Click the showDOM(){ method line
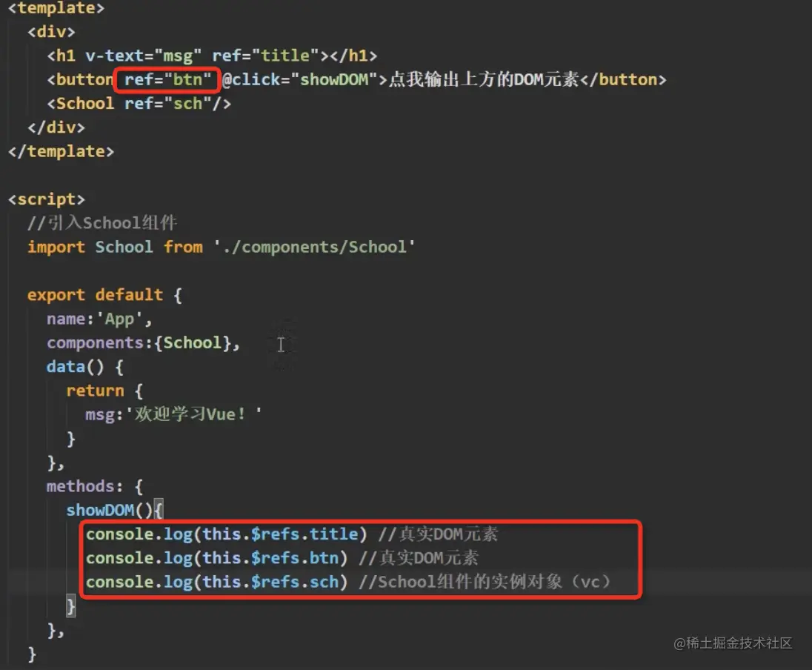812x670 pixels. (114, 510)
